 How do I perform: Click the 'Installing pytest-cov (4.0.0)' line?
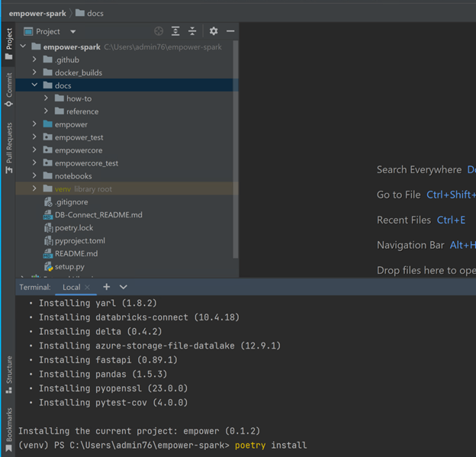pos(113,403)
